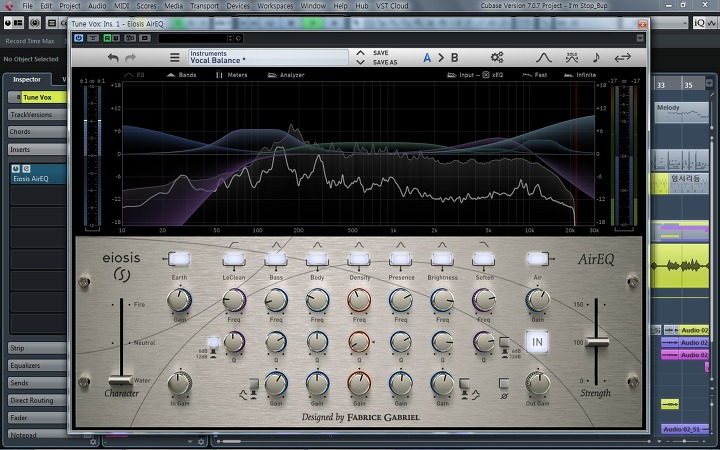The height and width of the screenshot is (450, 720).
Task: Toggle LoClean band enable light
Action: coord(234,259)
